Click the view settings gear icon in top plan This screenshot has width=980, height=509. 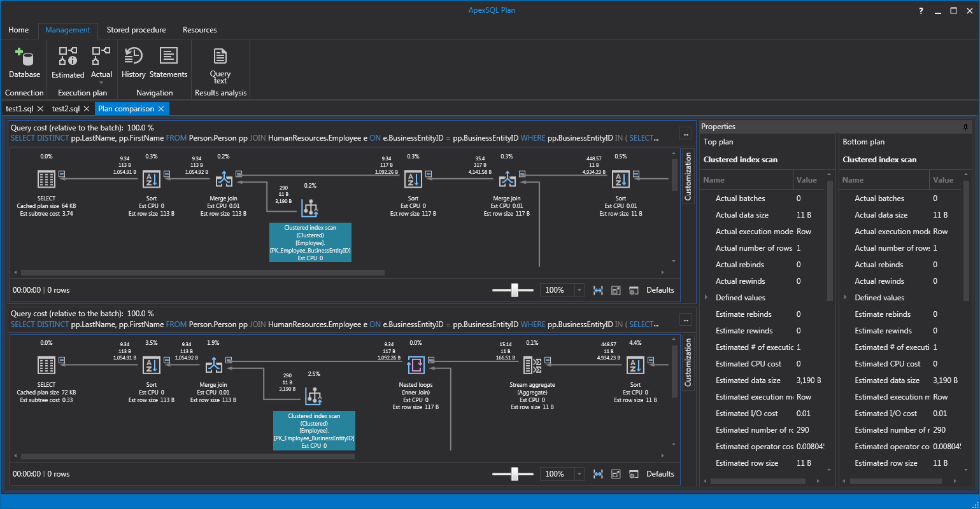coord(634,290)
